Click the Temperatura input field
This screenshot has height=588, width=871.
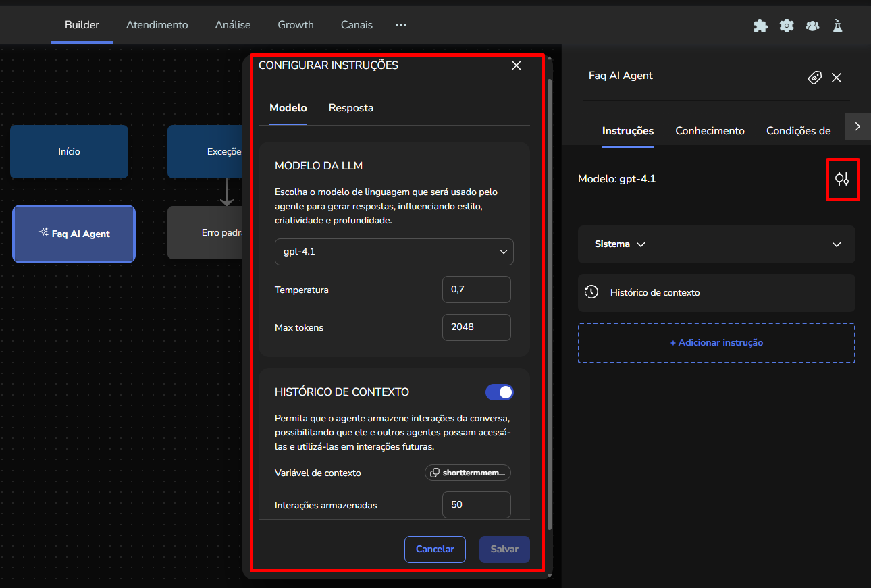coord(476,290)
